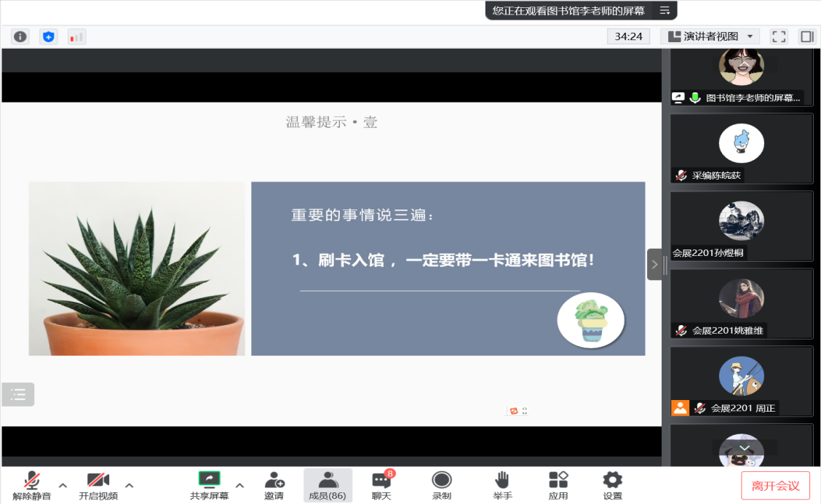The height and width of the screenshot is (504, 821).
Task: Check the network signal status icon
Action: (76, 36)
